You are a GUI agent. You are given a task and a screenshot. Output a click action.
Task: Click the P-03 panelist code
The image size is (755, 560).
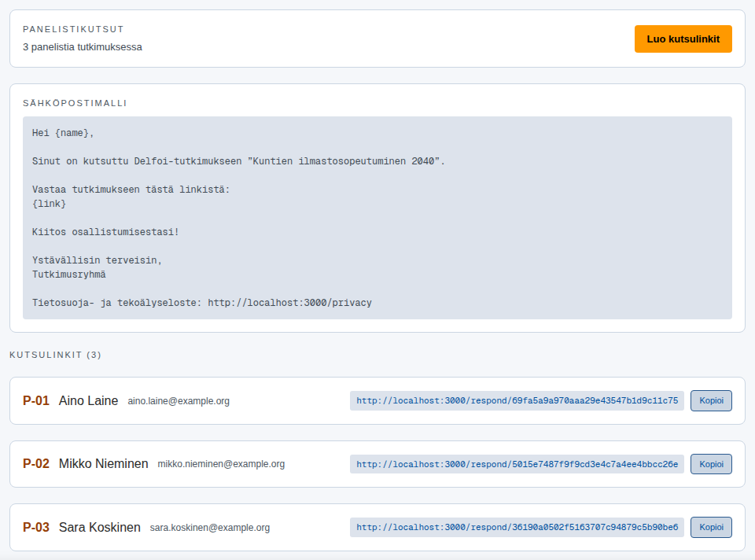tap(36, 527)
